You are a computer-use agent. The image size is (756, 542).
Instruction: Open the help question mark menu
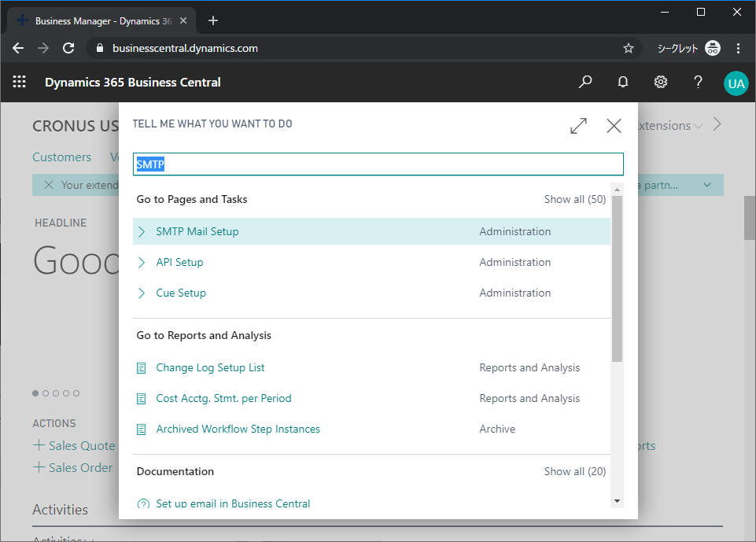point(698,82)
